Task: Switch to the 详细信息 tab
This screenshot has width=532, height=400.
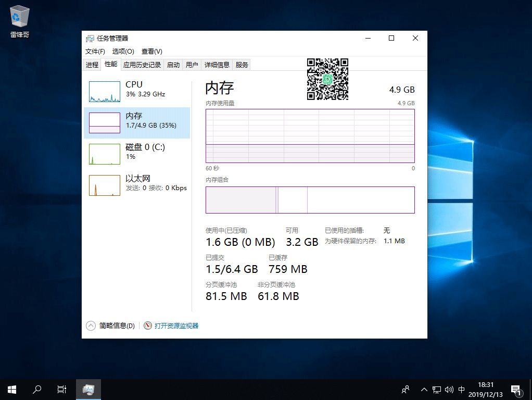Action: [x=217, y=65]
